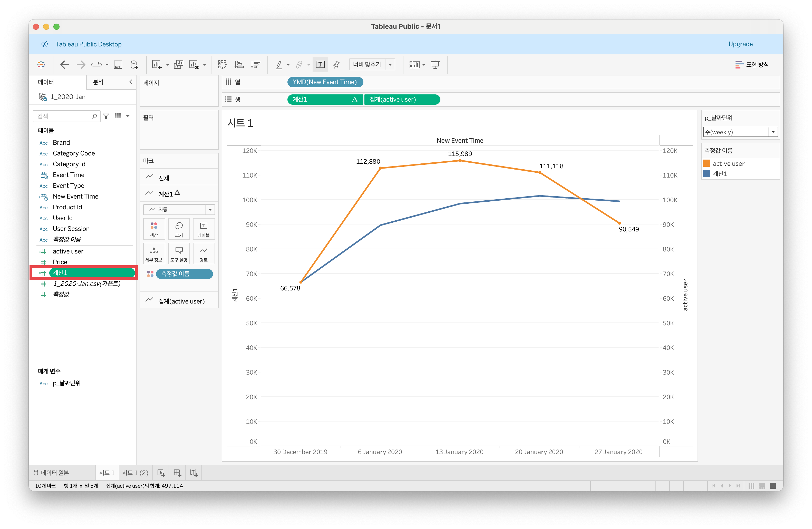Screen dimensions: 812x529
Task: Toggle the fix axes pin icon
Action: tap(336, 64)
